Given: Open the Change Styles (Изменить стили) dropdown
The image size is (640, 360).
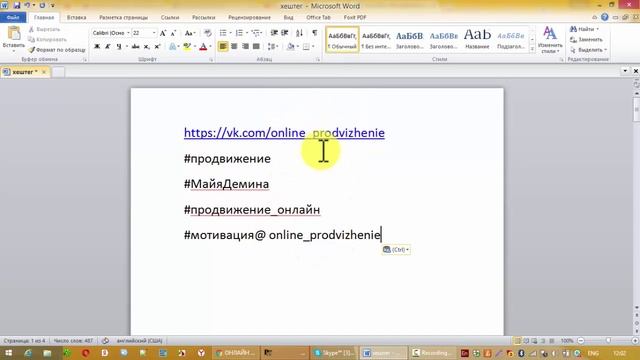Looking at the screenshot, I should tap(550, 40).
